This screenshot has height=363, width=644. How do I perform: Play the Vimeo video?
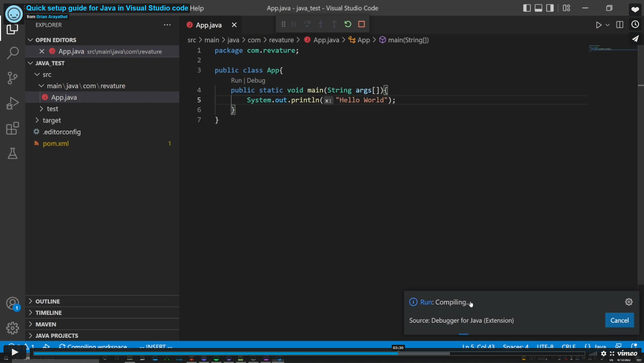[x=15, y=352]
